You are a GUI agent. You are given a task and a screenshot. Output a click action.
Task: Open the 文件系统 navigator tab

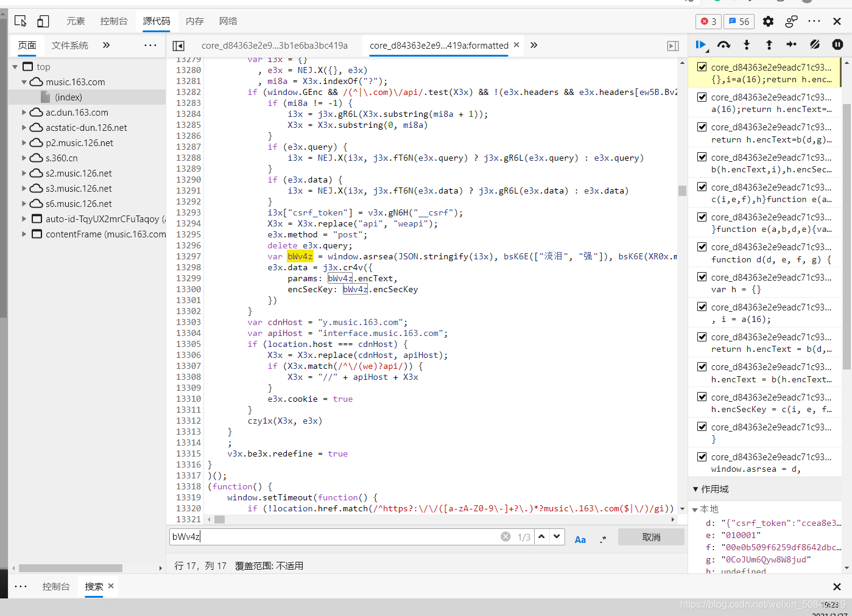69,45
